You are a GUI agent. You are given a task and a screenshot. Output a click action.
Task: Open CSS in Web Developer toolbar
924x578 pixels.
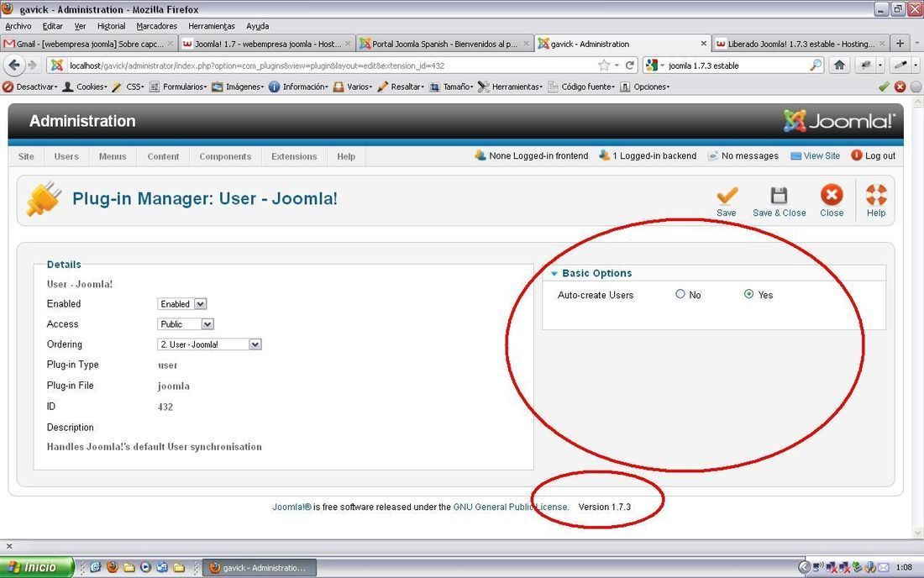tap(128, 87)
